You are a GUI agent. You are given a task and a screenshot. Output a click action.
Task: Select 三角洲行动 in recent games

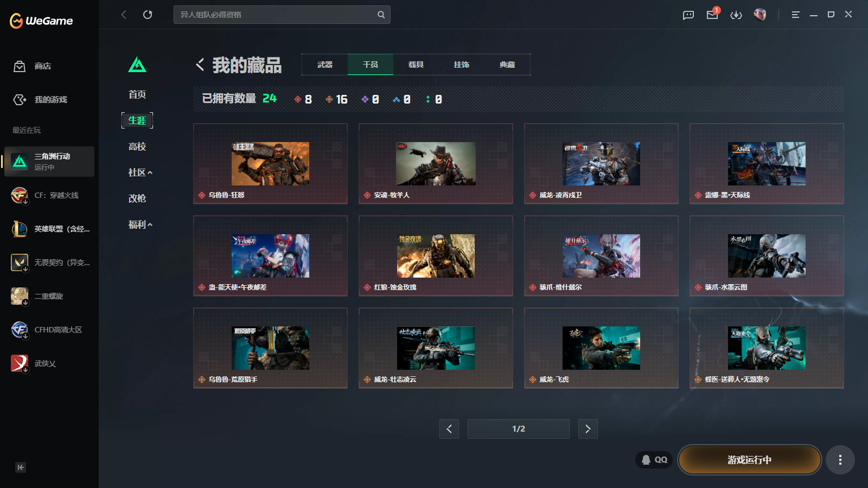click(49, 162)
